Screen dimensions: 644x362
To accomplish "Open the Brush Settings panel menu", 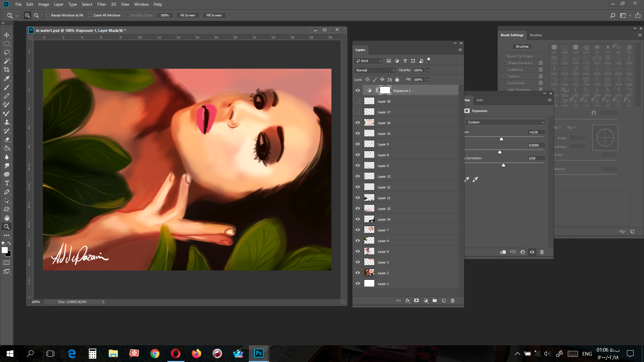I will pyautogui.click(x=640, y=35).
